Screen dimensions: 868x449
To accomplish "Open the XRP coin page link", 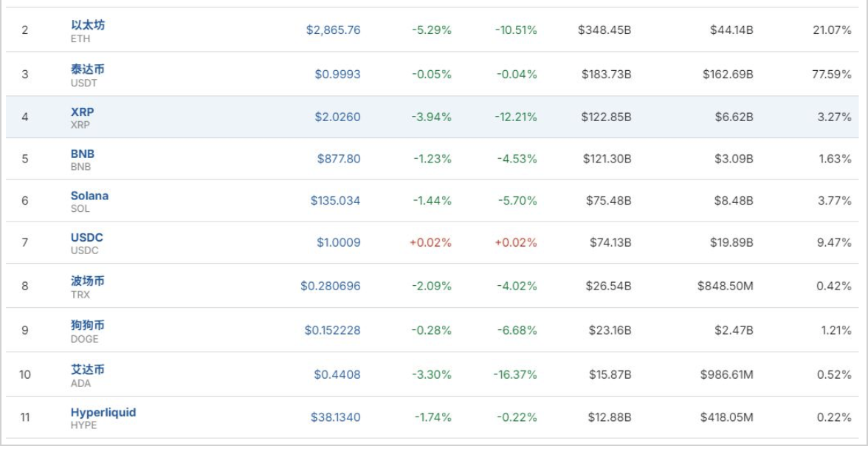I will 82,112.
